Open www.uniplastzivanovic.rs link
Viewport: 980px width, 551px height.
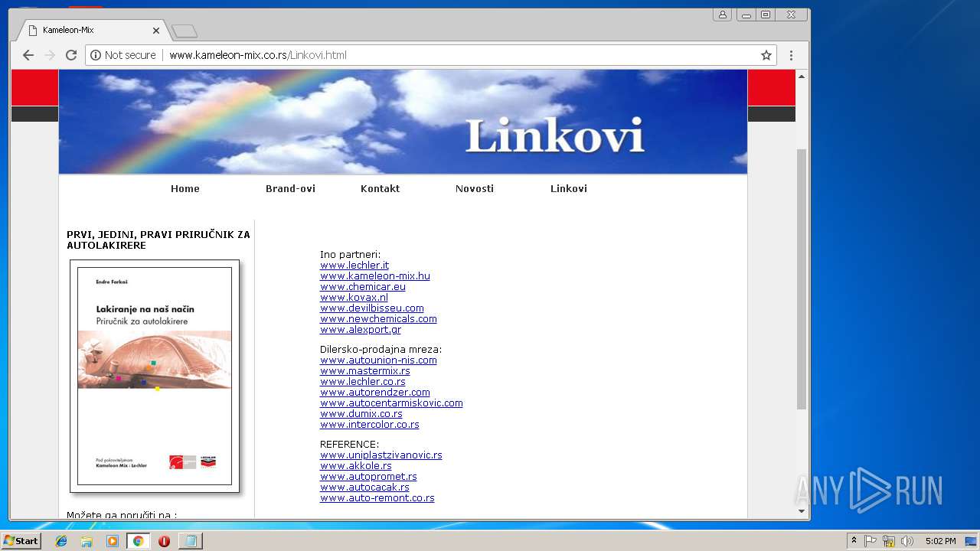381,455
